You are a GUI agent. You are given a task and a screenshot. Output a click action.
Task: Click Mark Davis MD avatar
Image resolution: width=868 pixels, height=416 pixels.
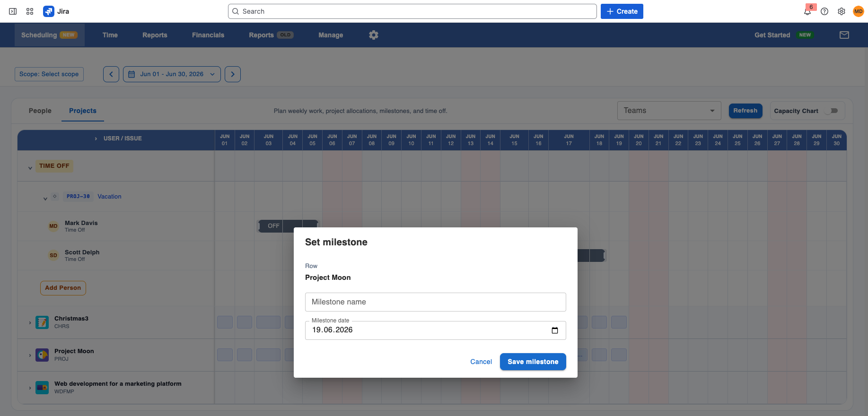click(x=53, y=226)
